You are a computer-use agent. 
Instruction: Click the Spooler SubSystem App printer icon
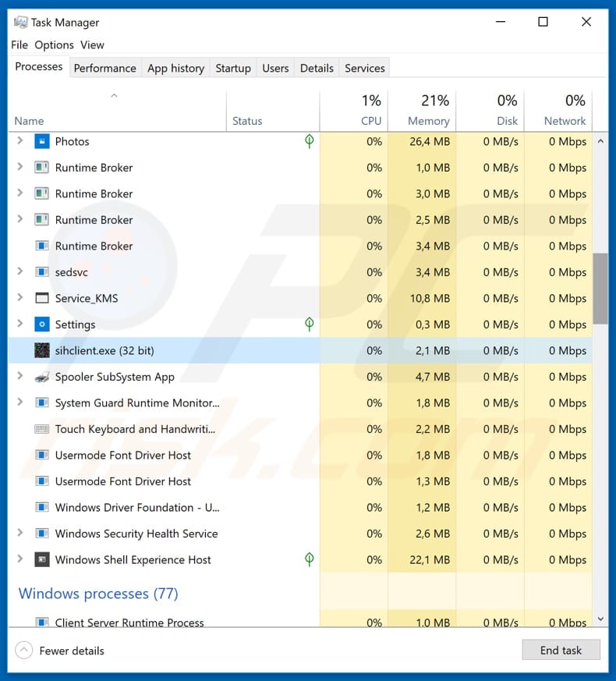click(41, 377)
